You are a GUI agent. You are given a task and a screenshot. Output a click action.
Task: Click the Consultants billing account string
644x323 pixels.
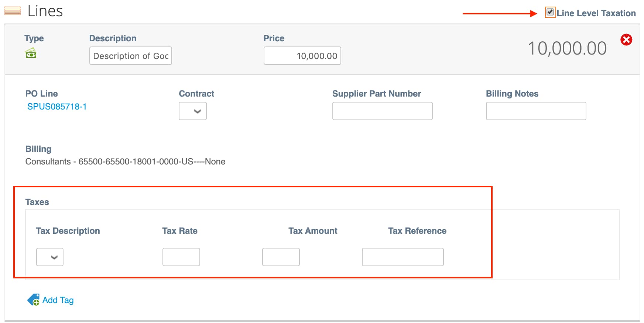(x=125, y=161)
